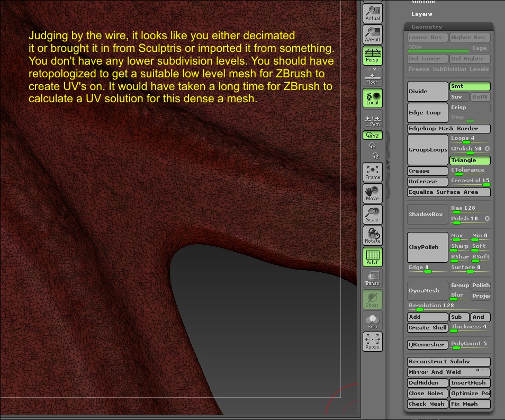The height and width of the screenshot is (420, 505).
Task: Adjust PolyCount 5 slider
Action: click(470, 345)
